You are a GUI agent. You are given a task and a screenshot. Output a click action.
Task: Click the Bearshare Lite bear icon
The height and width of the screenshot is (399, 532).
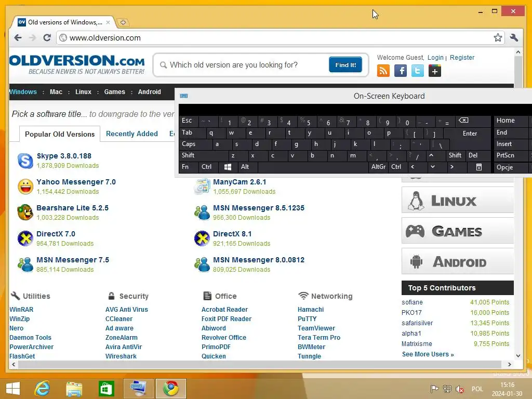pyautogui.click(x=25, y=212)
